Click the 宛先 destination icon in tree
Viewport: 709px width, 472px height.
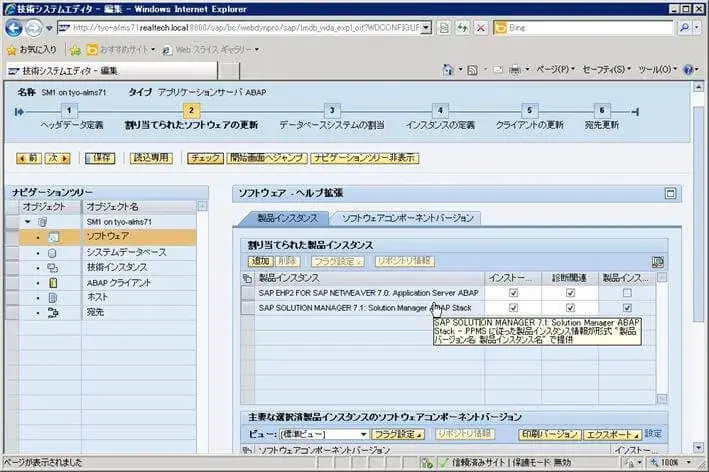pos(53,312)
